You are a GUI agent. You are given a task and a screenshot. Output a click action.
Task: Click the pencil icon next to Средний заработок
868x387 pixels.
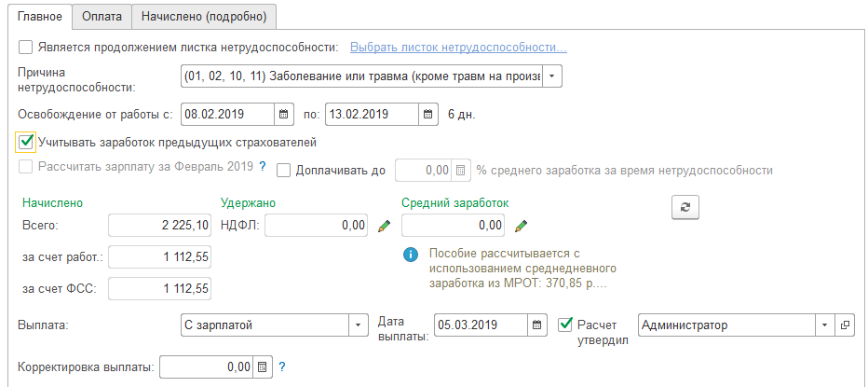(x=521, y=226)
